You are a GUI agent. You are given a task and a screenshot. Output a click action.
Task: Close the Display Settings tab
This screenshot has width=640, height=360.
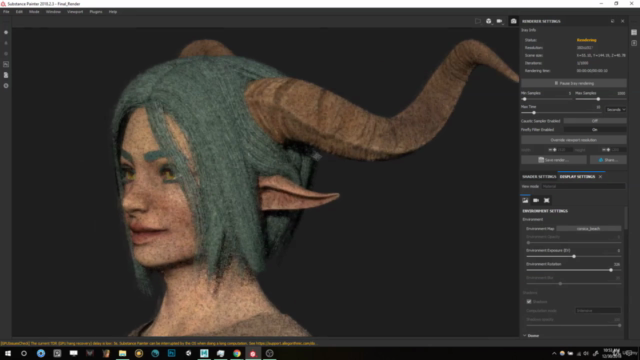click(600, 177)
